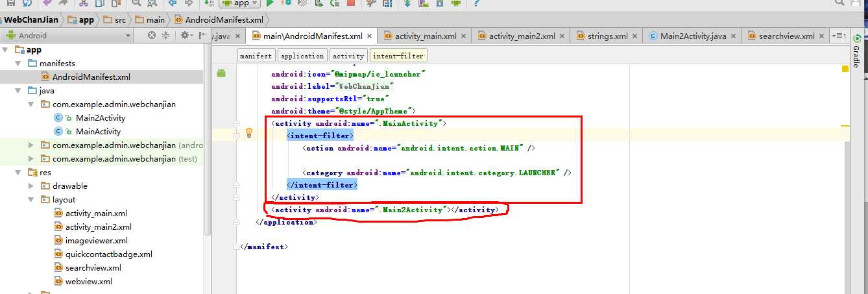
Task: Collapse the manifests folder arrow
Action: (x=19, y=64)
